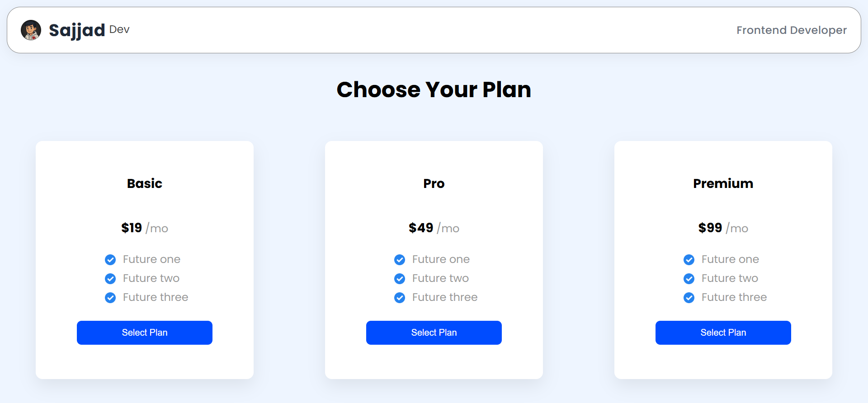Image resolution: width=868 pixels, height=403 pixels.
Task: Select the Pro plan button
Action: [434, 333]
